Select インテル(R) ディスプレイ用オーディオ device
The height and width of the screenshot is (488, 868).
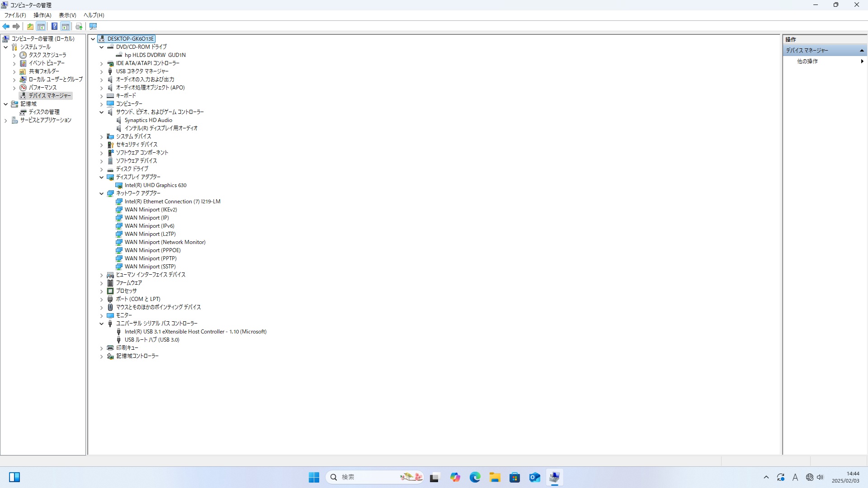pyautogui.click(x=161, y=128)
